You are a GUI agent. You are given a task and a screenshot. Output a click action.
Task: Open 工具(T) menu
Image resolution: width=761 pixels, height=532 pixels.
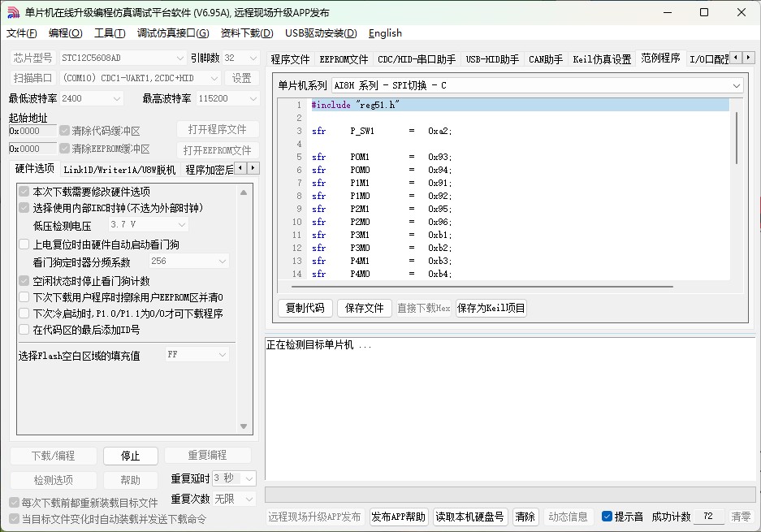(110, 33)
